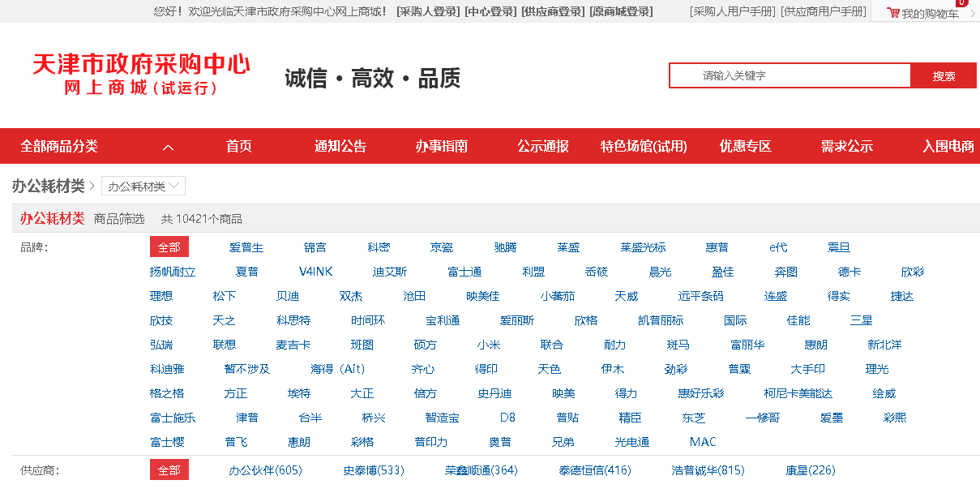The height and width of the screenshot is (493, 980).
Task: Select the 天威 brand
Action: [627, 297]
